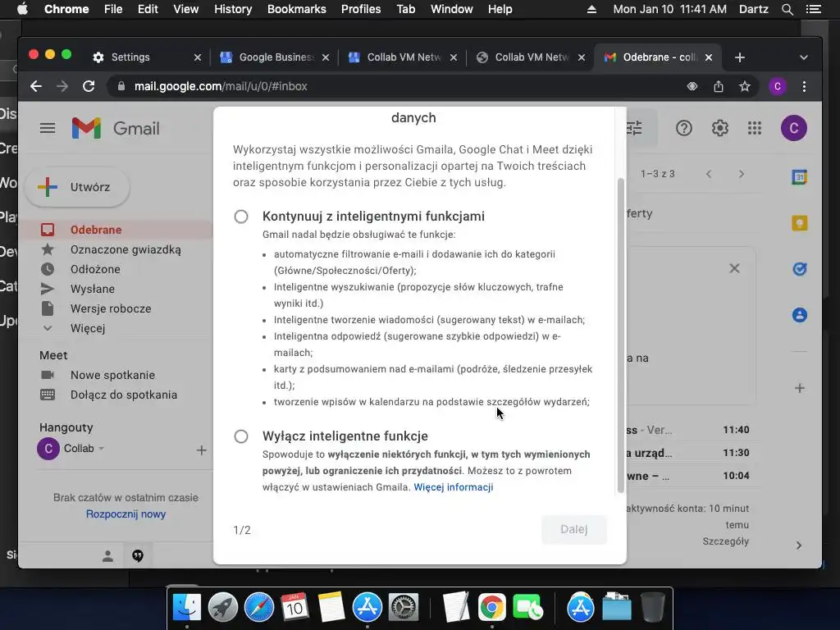Open Google Contacts side panel icon
The image size is (840, 630).
coord(800,315)
